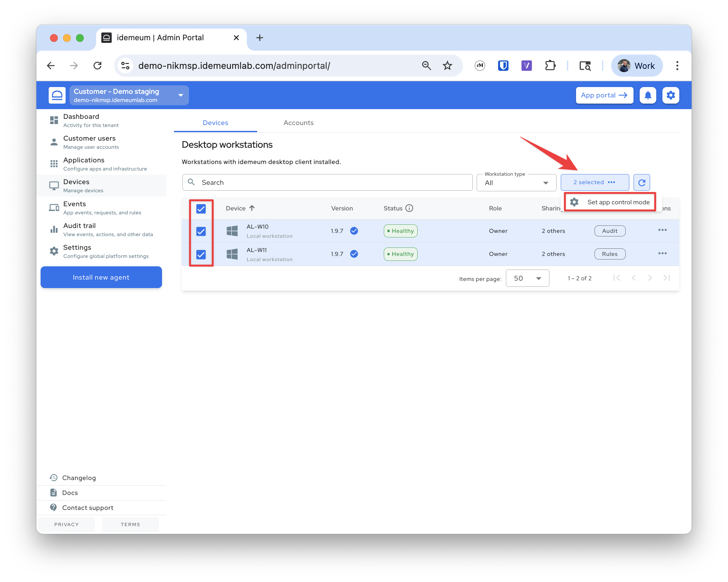Open the Changelog link
728x582 pixels.
click(x=101, y=478)
